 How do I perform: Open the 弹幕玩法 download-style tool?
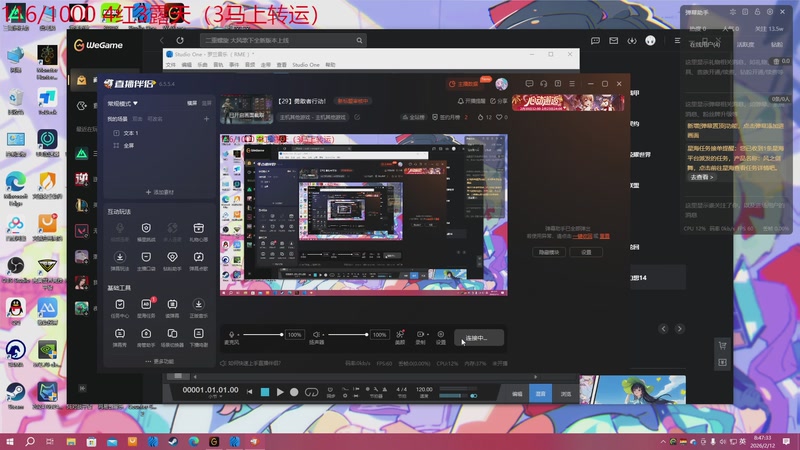tap(119, 257)
